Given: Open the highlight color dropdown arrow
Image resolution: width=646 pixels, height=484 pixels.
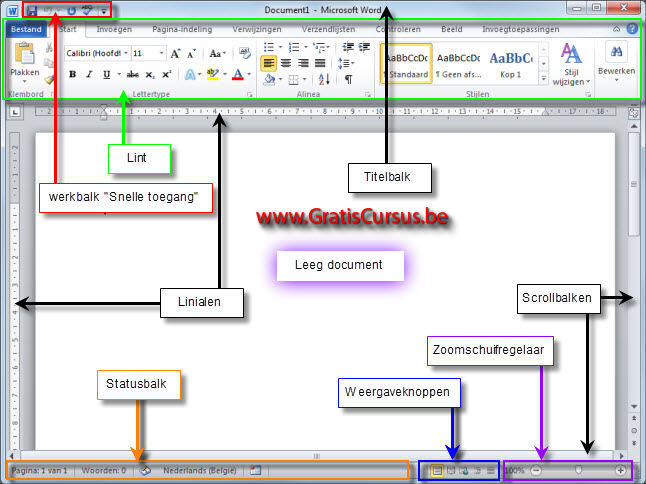Looking at the screenshot, I should pyautogui.click(x=225, y=75).
